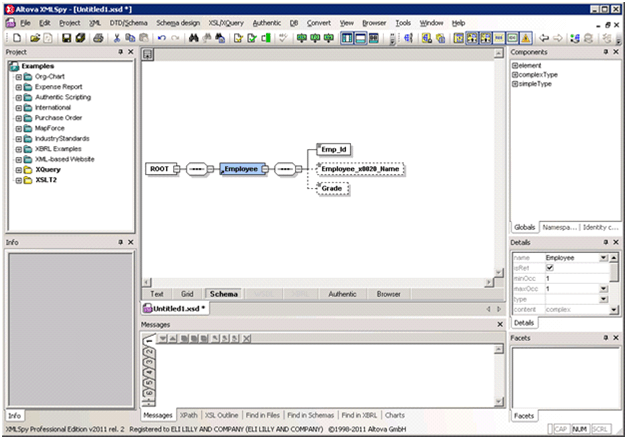This screenshot has width=627, height=439.
Task: Undo the last action with Undo icon
Action: [x=162, y=38]
